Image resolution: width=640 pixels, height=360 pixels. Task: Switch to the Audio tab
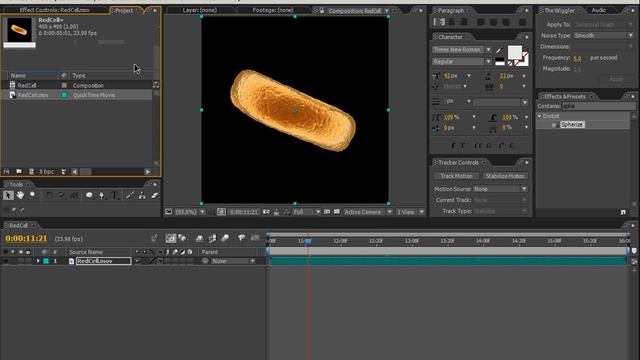(599, 10)
